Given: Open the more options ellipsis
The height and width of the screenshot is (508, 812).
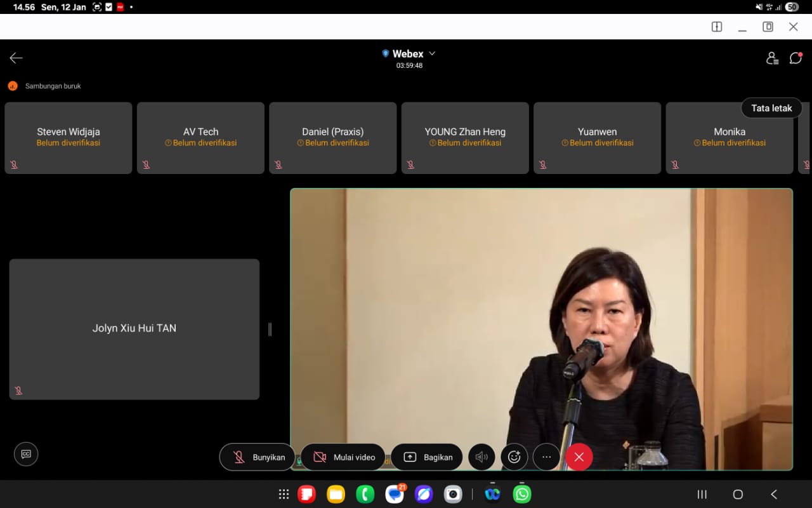Looking at the screenshot, I should 546,457.
